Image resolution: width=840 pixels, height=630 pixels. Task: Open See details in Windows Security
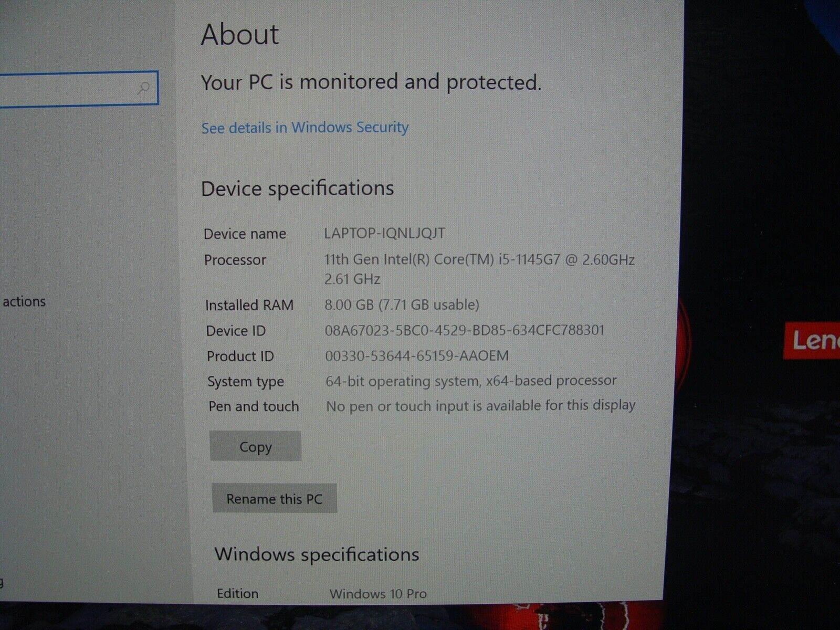(x=304, y=128)
